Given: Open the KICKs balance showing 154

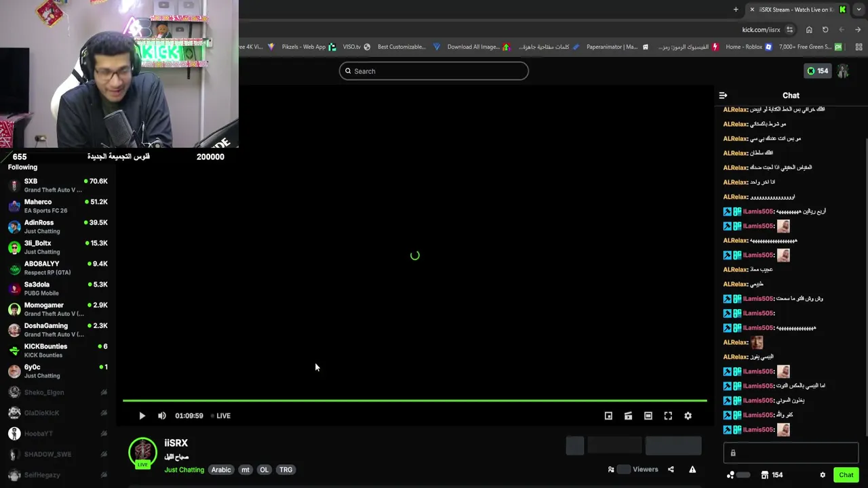Looking at the screenshot, I should click(817, 71).
